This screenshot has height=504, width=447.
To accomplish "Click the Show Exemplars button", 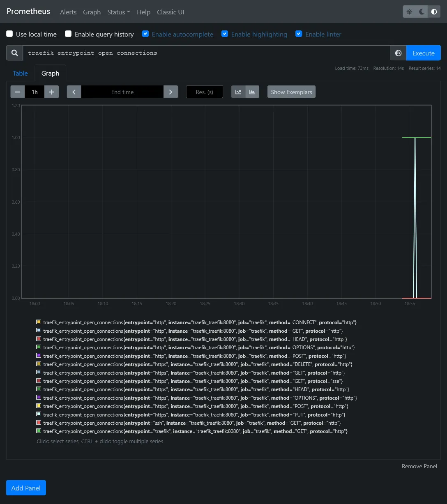I will click(291, 92).
